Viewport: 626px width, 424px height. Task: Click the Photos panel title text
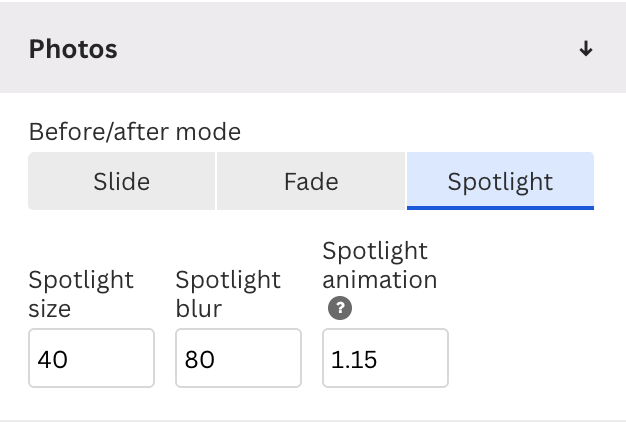pos(73,49)
